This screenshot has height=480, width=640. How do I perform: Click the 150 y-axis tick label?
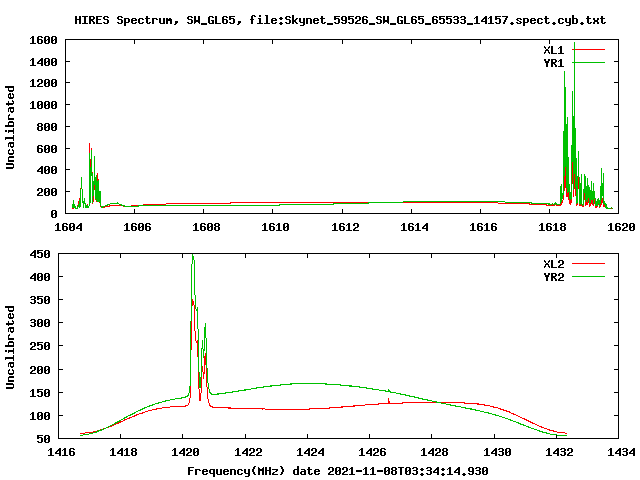[40, 393]
